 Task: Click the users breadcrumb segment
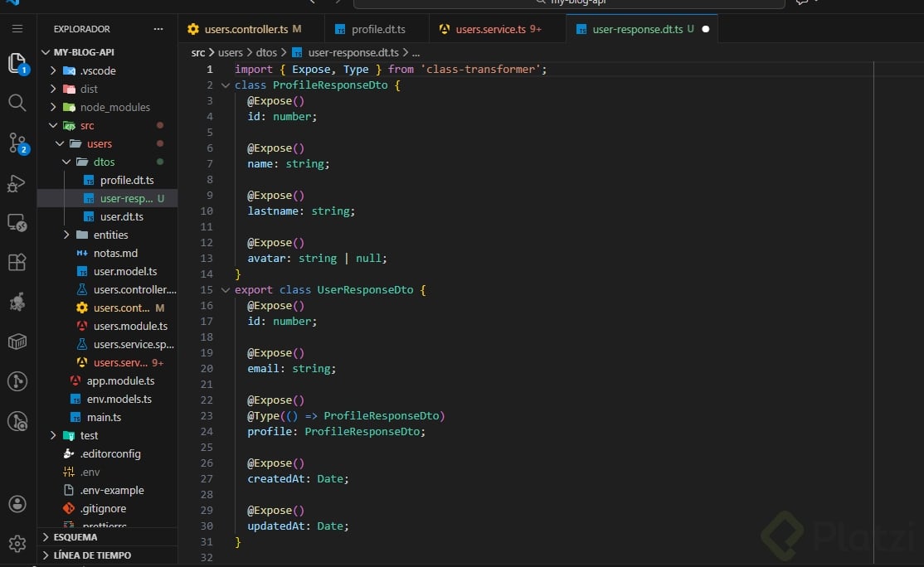[x=231, y=52]
